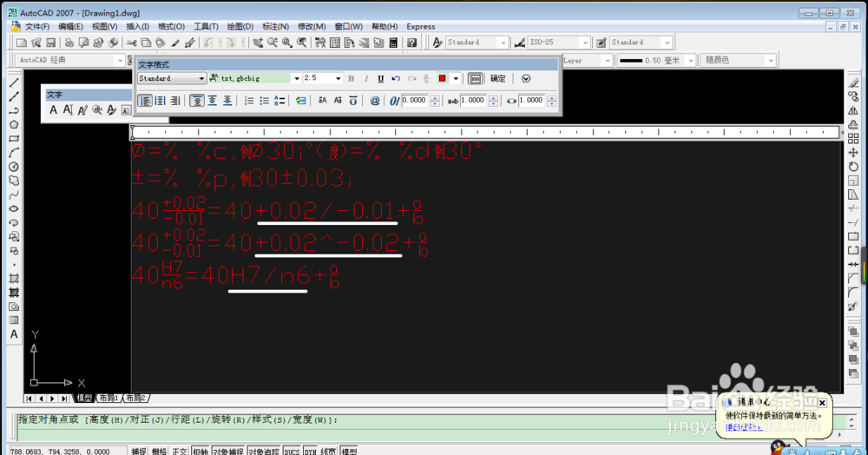Click the Erase tool in the modify toolbar
The height and width of the screenshot is (455, 868).
[x=853, y=82]
